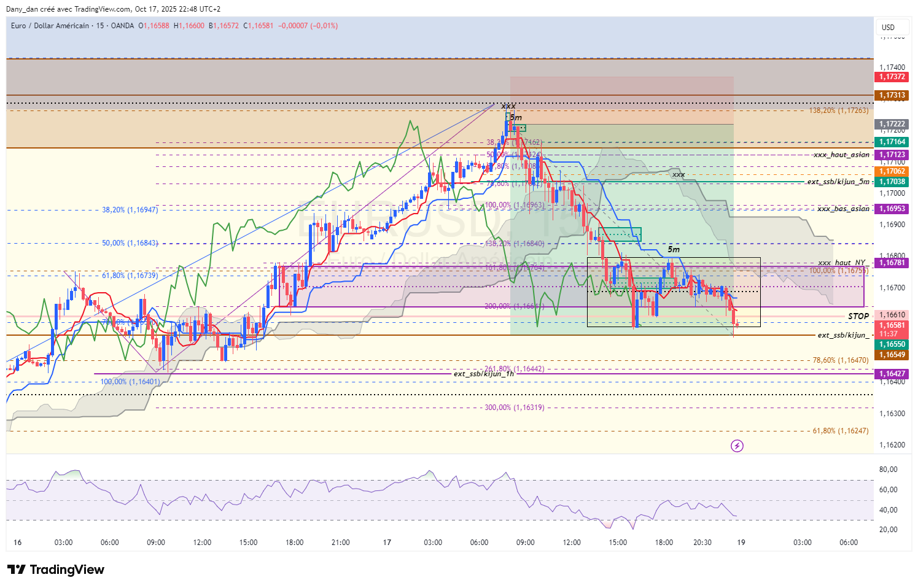Select the green 1,17164 price label
Viewport: 918px width, 588px height.
coord(892,142)
